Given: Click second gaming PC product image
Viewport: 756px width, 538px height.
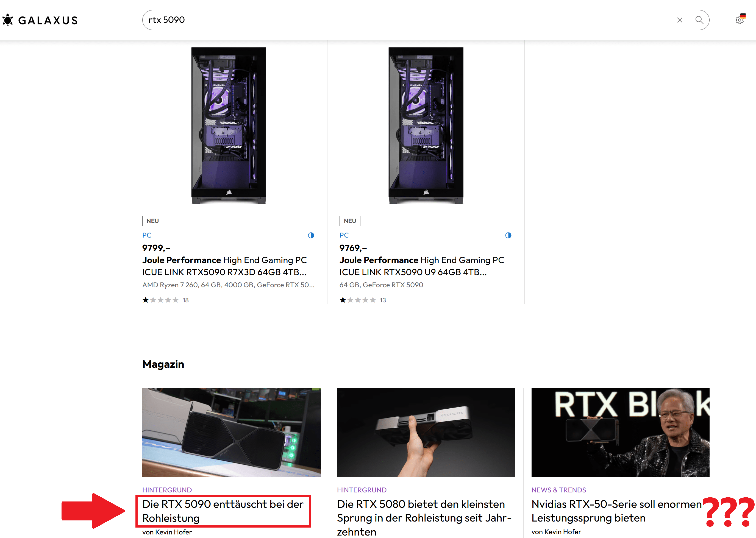Looking at the screenshot, I should [x=426, y=125].
